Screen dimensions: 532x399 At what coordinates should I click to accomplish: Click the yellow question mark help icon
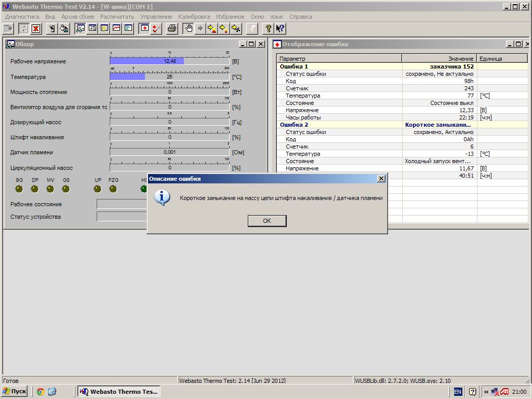tap(268, 29)
